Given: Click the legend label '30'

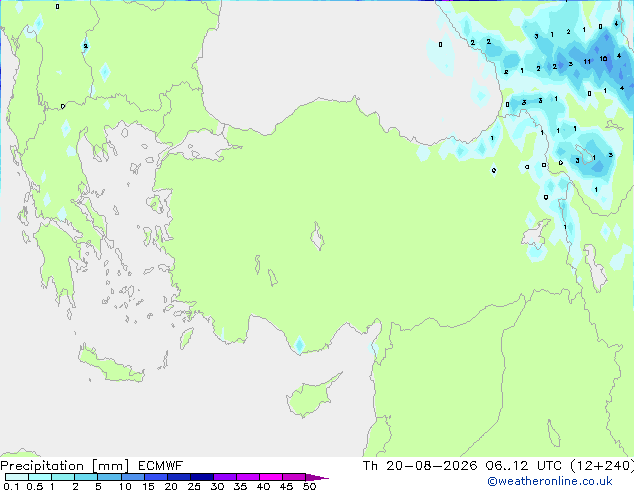Looking at the screenshot, I should click(x=217, y=486).
